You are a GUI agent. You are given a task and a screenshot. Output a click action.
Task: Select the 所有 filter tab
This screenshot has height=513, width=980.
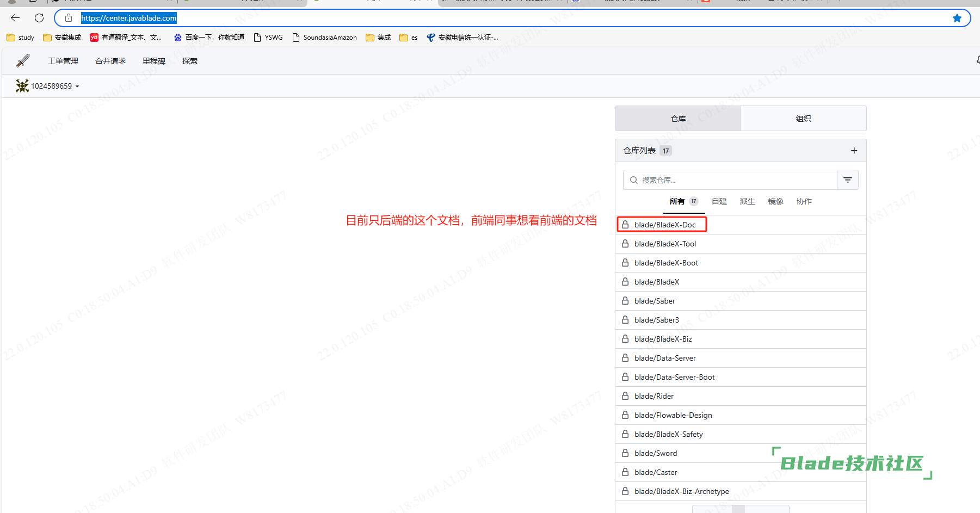point(684,201)
